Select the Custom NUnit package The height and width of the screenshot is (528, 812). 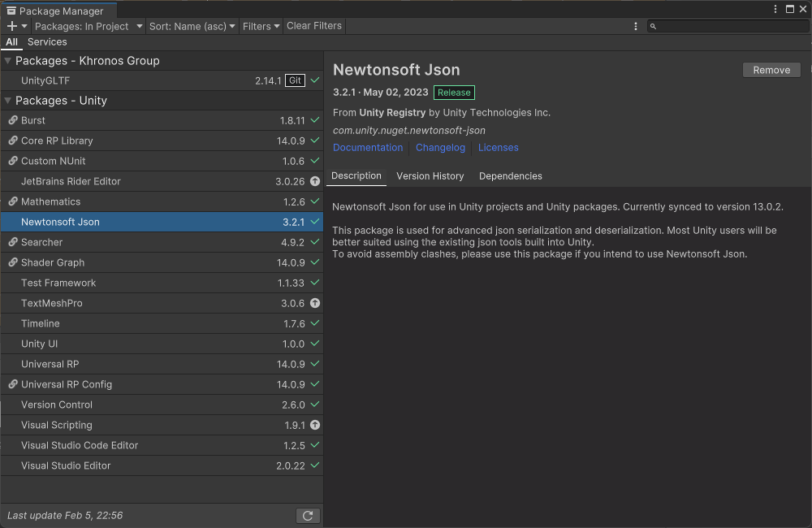[162, 161]
